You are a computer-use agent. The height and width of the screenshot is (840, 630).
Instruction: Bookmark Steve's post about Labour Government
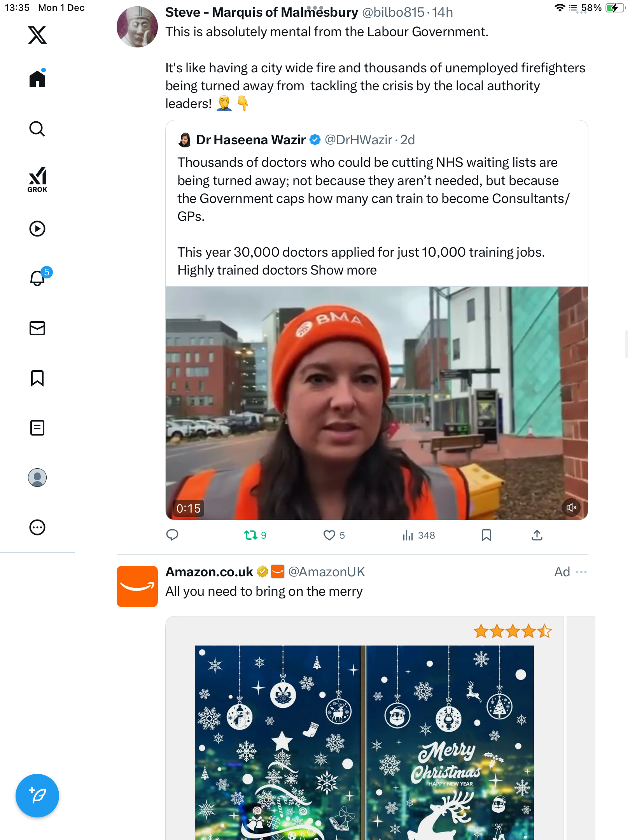(x=486, y=535)
